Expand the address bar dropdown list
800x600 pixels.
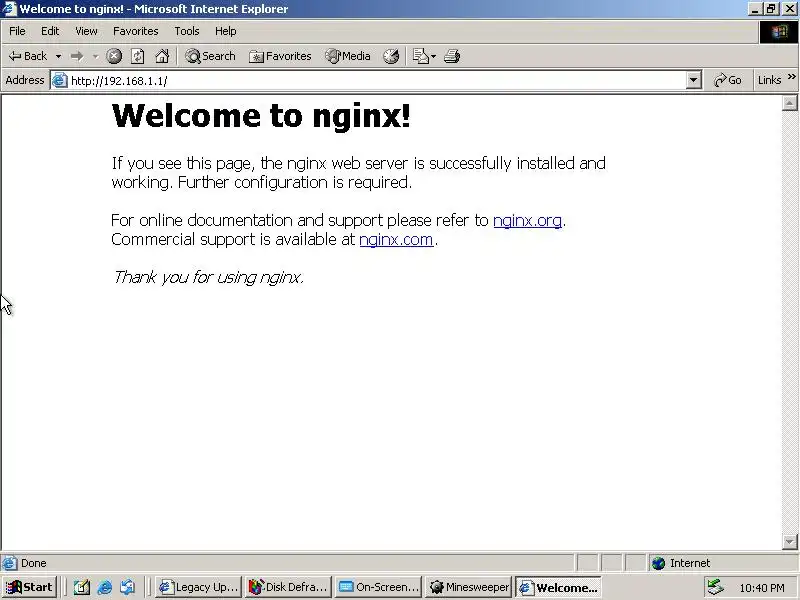coord(693,81)
